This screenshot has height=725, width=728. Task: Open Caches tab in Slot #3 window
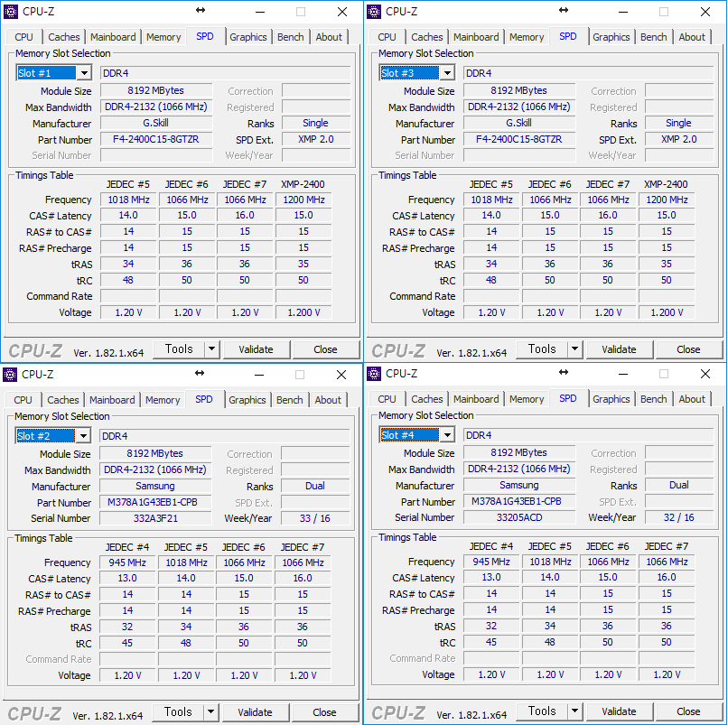coord(426,37)
